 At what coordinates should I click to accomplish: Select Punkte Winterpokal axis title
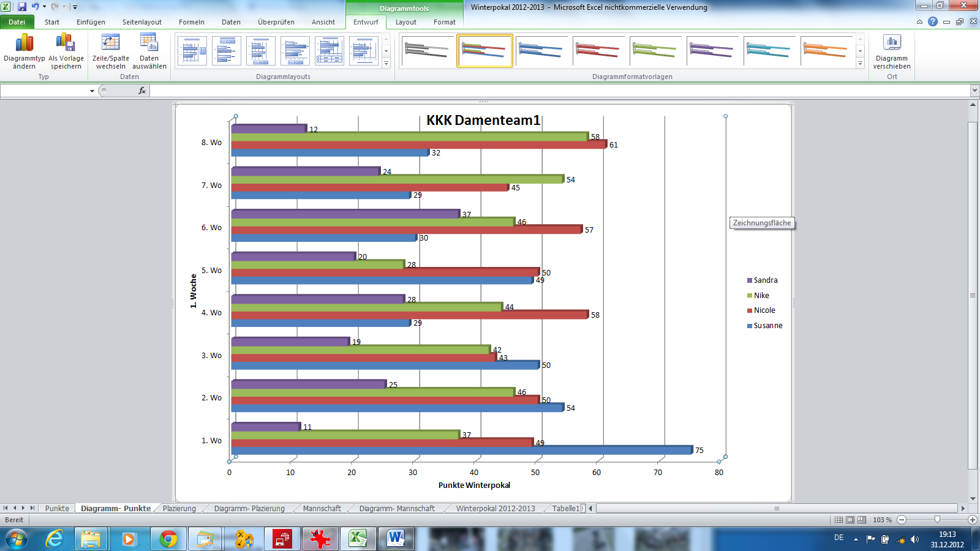[474, 485]
